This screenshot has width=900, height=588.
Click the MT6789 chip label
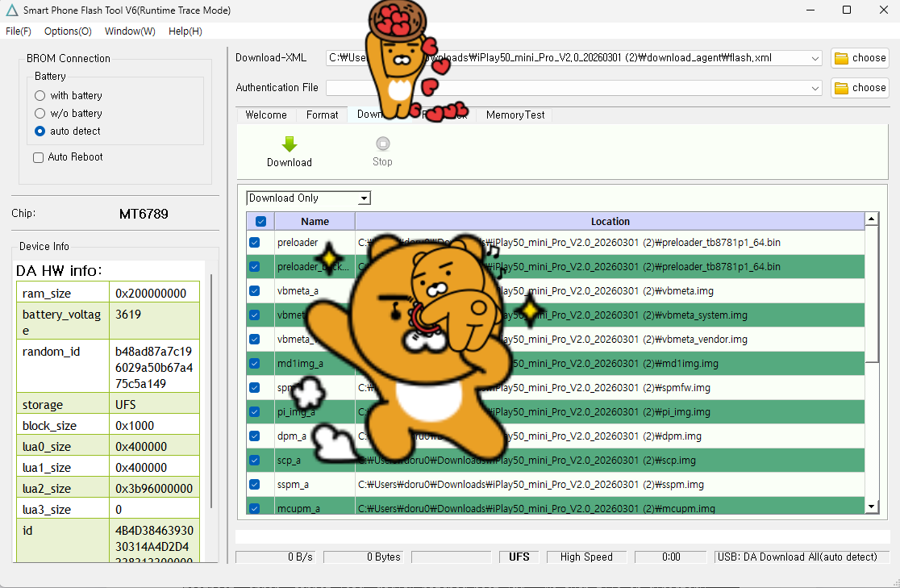click(x=144, y=215)
